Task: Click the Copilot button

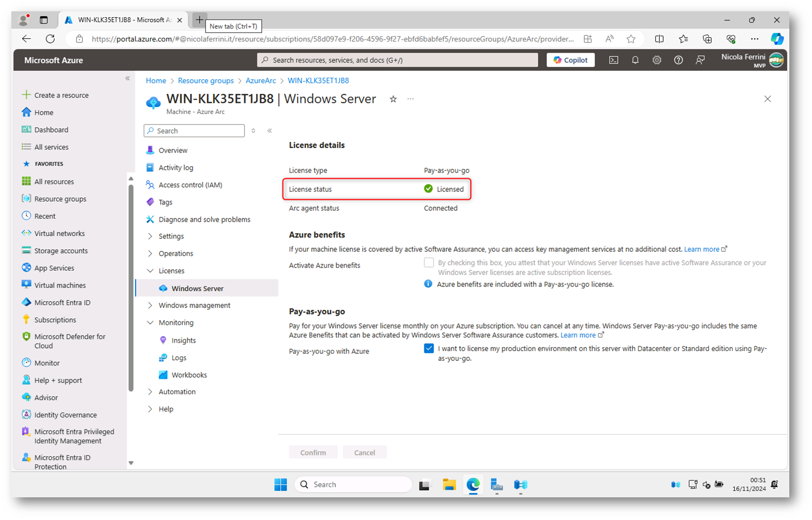Action: (571, 60)
